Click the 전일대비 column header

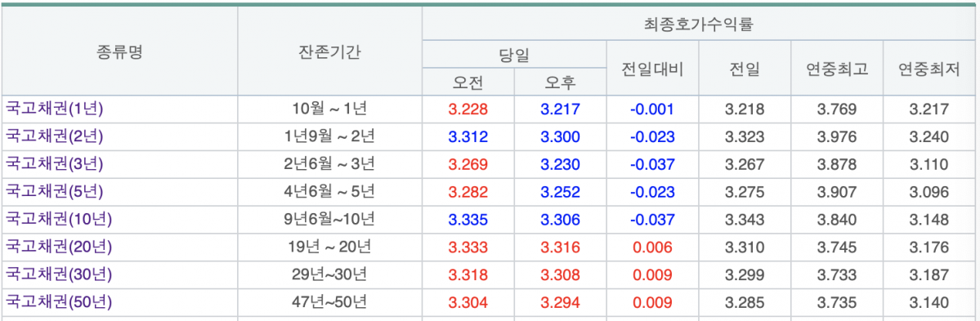click(x=652, y=69)
